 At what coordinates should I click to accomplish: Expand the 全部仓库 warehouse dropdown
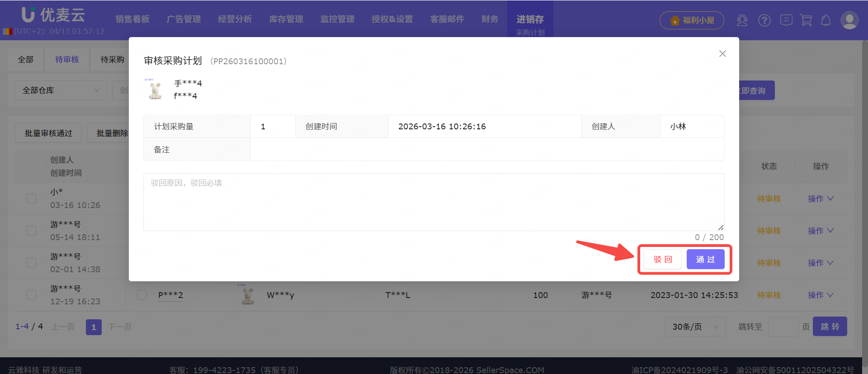[61, 90]
